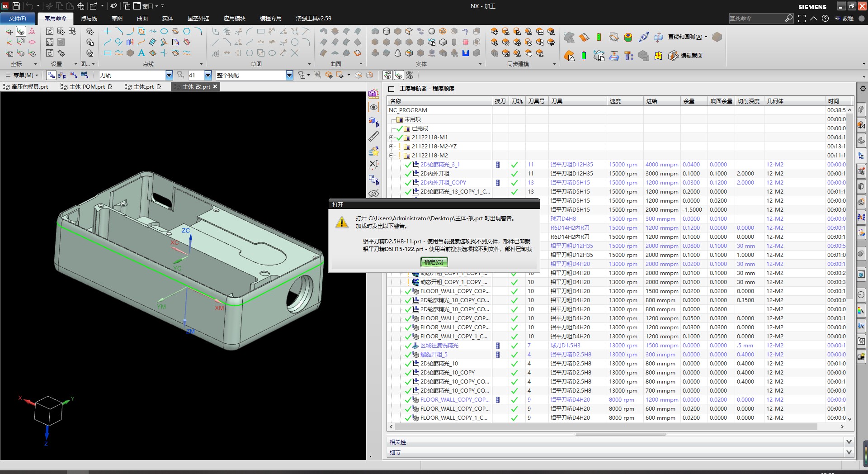Click the horizontal scrollbar of operation list

(606, 427)
